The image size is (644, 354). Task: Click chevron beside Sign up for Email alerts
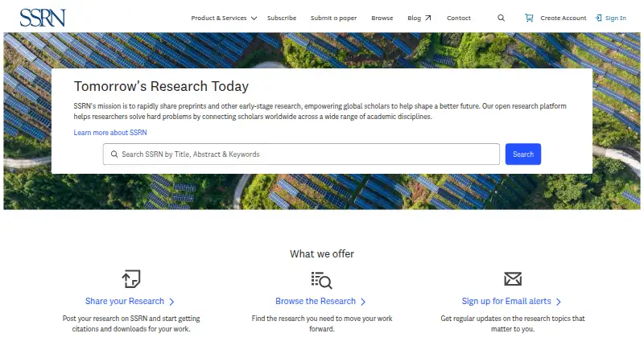click(559, 302)
